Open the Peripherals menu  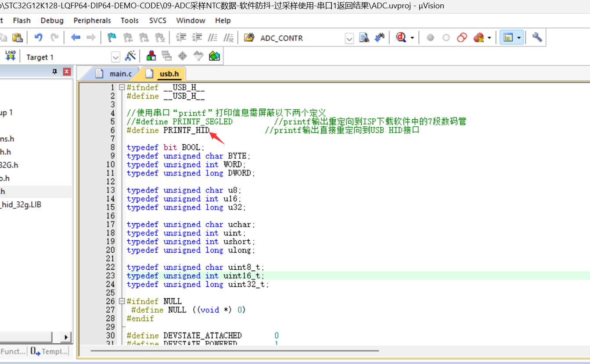(92, 21)
